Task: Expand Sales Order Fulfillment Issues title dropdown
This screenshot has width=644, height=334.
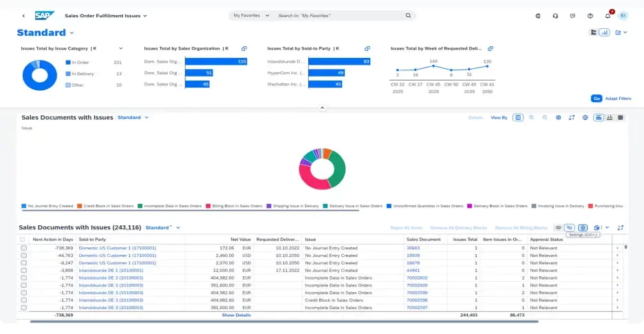Action: [145, 16]
